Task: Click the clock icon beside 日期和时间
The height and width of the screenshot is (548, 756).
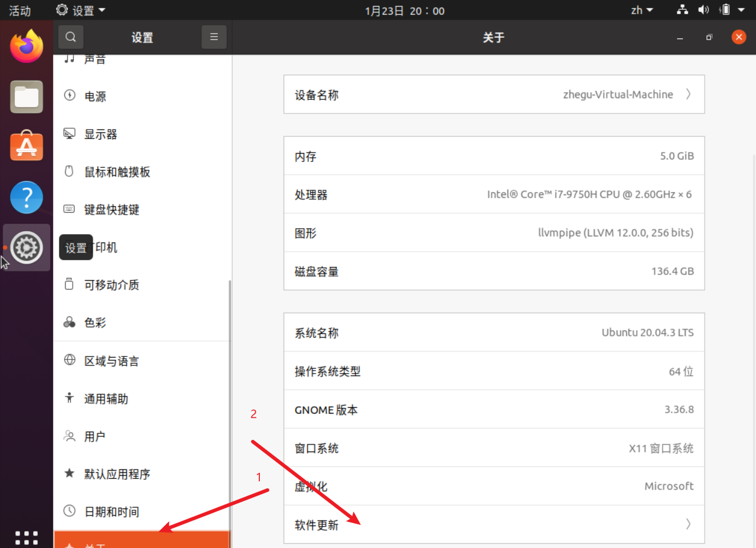Action: 69,511
